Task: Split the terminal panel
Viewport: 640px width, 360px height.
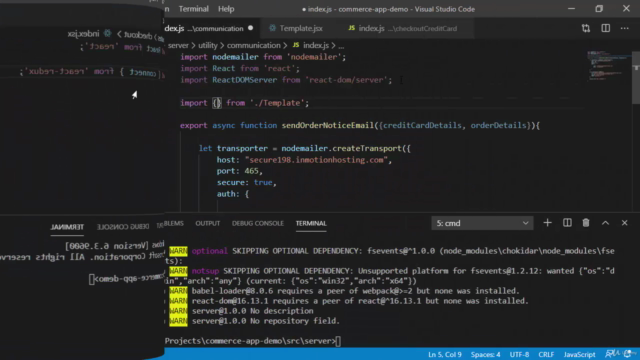Action: point(567,223)
